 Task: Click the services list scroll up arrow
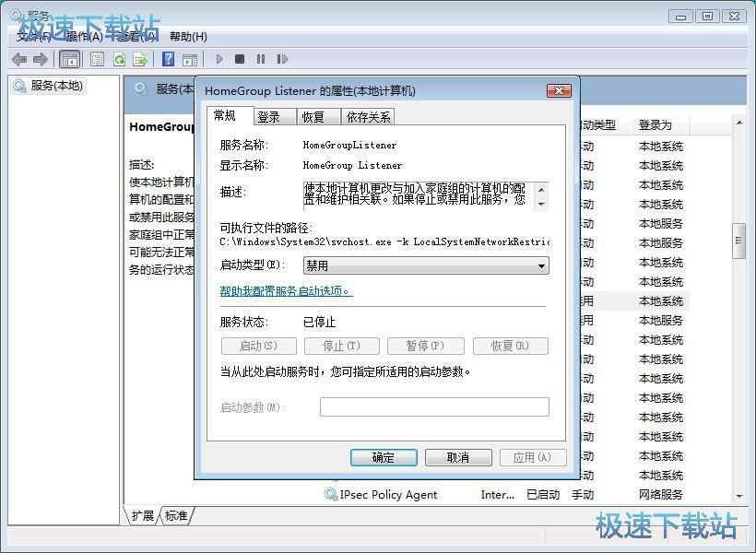(738, 123)
